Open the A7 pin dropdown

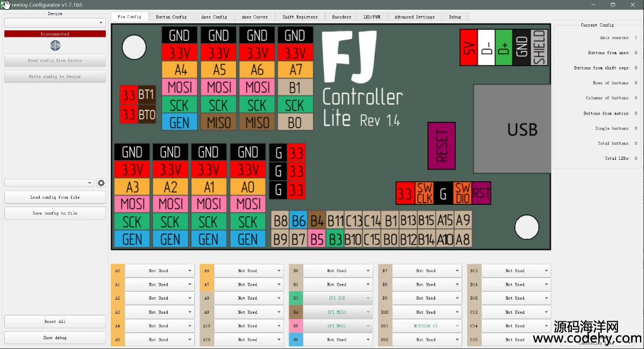(248, 285)
